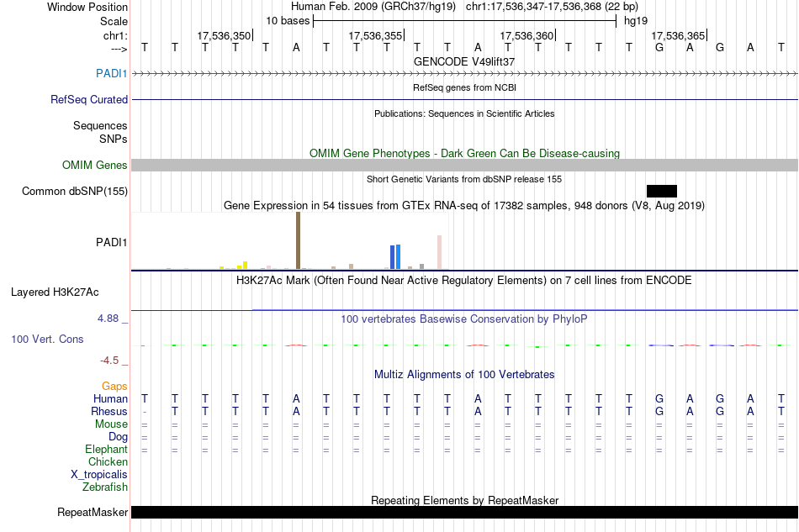Click the 17,536,365 ruler position
This screenshot has width=799, height=532.
click(678, 35)
